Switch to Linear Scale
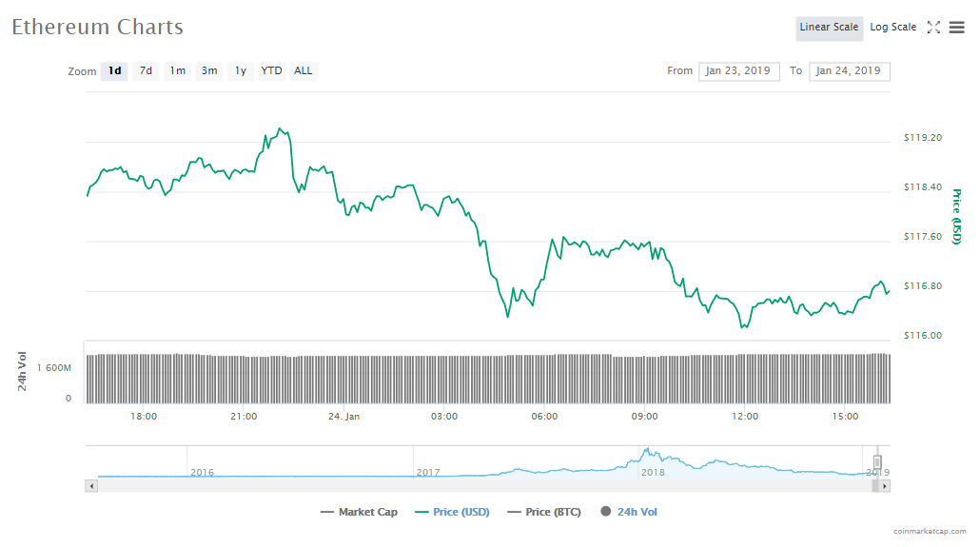980x547 pixels. click(x=829, y=28)
